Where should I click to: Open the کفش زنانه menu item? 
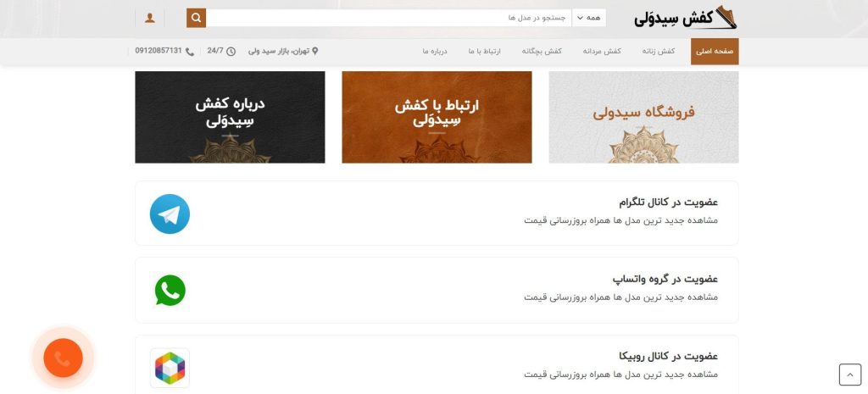point(659,52)
